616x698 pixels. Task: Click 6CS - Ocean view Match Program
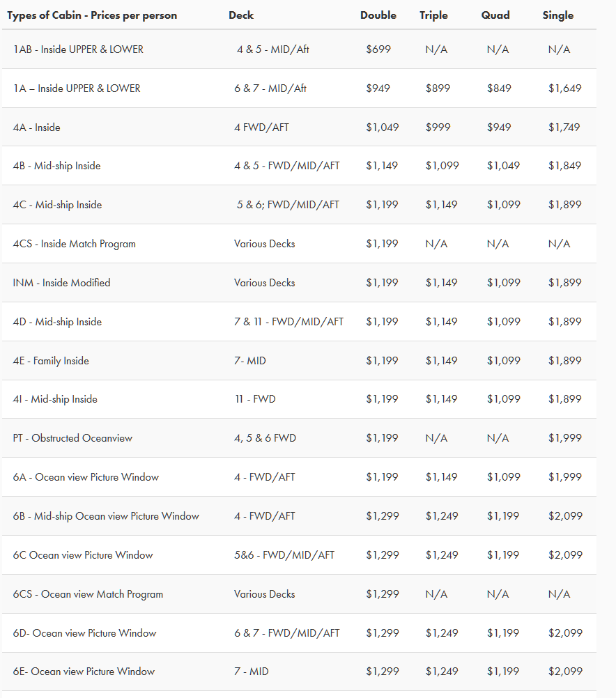click(88, 594)
